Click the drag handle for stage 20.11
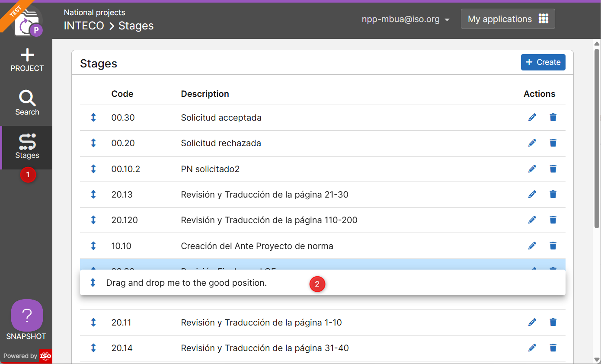 click(x=93, y=322)
